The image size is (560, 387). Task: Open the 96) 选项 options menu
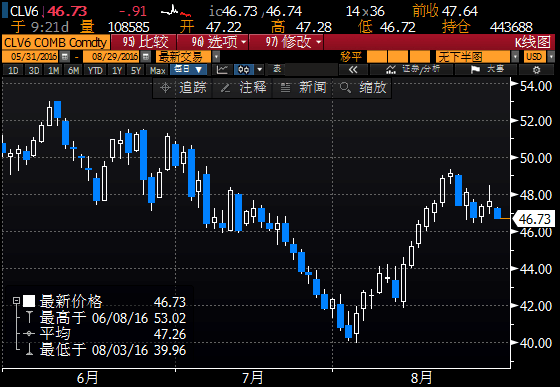click(x=212, y=42)
